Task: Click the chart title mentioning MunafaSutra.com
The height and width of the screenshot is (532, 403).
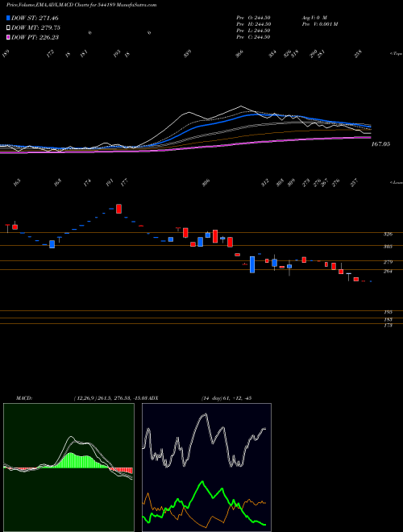Action: 81,5
